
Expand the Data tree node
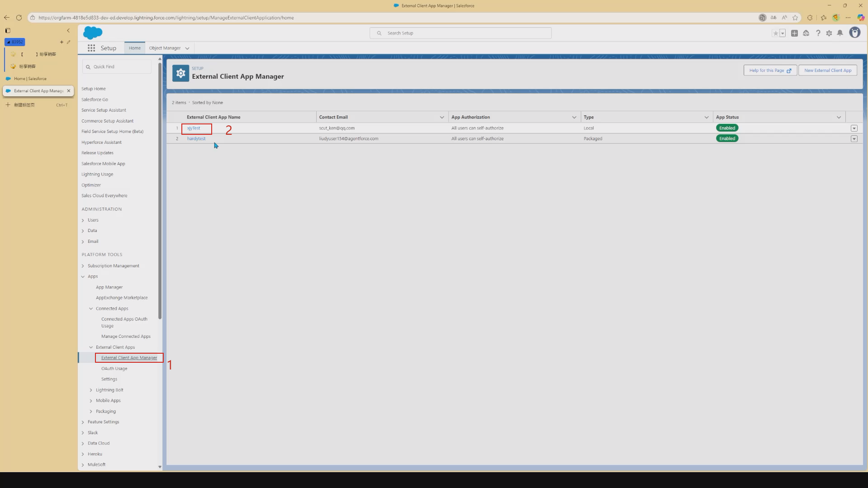point(83,231)
